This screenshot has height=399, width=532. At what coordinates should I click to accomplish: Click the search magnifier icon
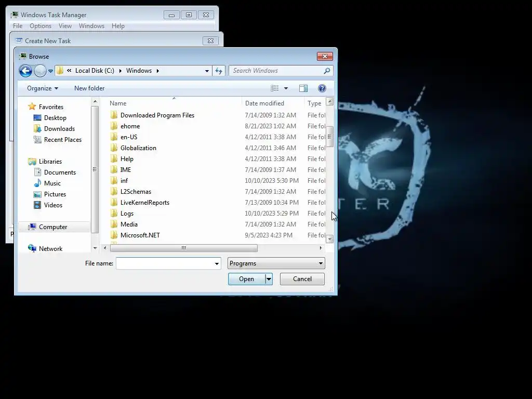pos(327,71)
